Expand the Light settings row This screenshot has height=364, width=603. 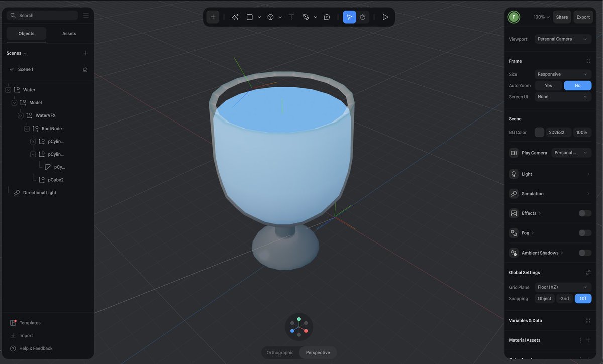pos(550,174)
